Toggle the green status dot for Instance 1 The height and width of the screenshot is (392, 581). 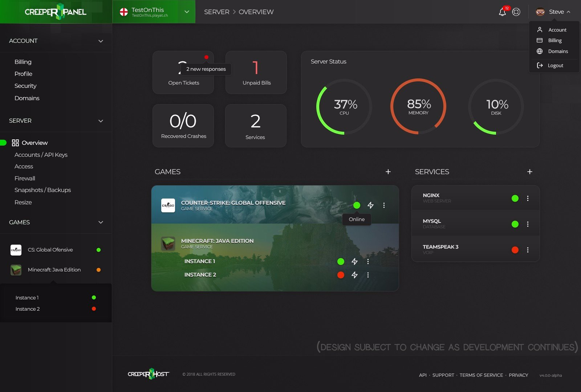point(341,261)
